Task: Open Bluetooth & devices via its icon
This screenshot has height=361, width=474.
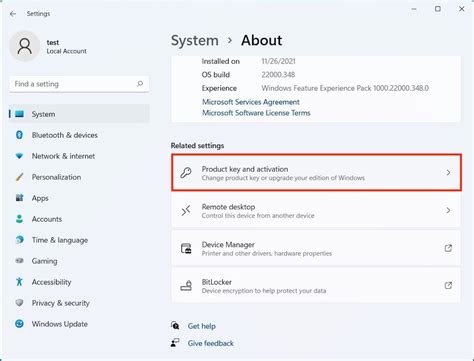Action: (19, 135)
